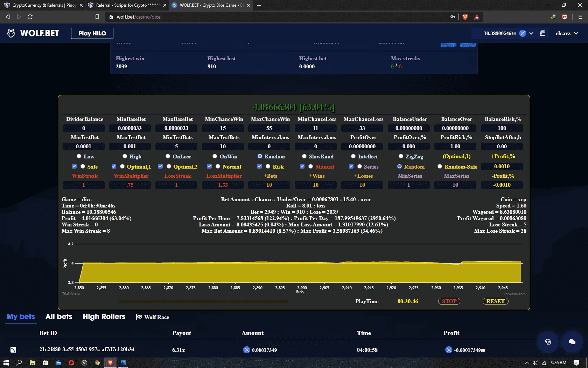Click the Brave Shields lion icon
This screenshot has width=588, height=368.
click(x=465, y=17)
